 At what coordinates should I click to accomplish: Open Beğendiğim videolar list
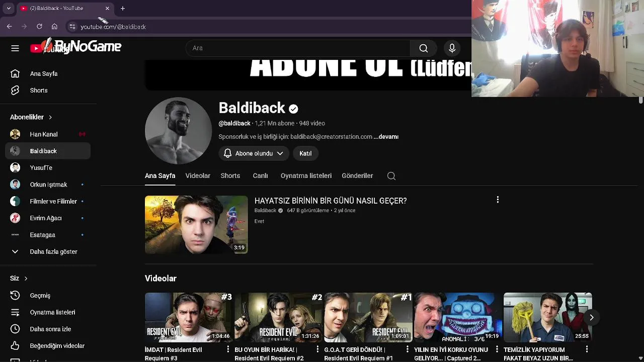pyautogui.click(x=48, y=346)
